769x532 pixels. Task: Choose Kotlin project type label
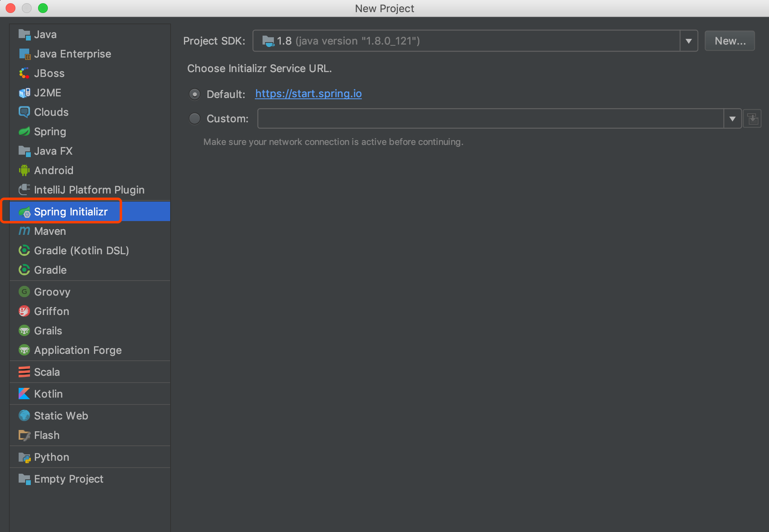coord(48,394)
